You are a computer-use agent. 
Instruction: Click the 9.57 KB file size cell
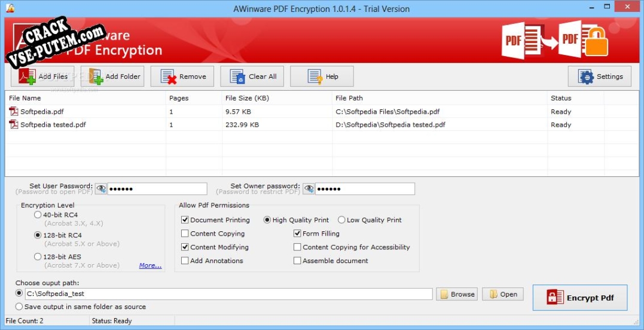[238, 112]
